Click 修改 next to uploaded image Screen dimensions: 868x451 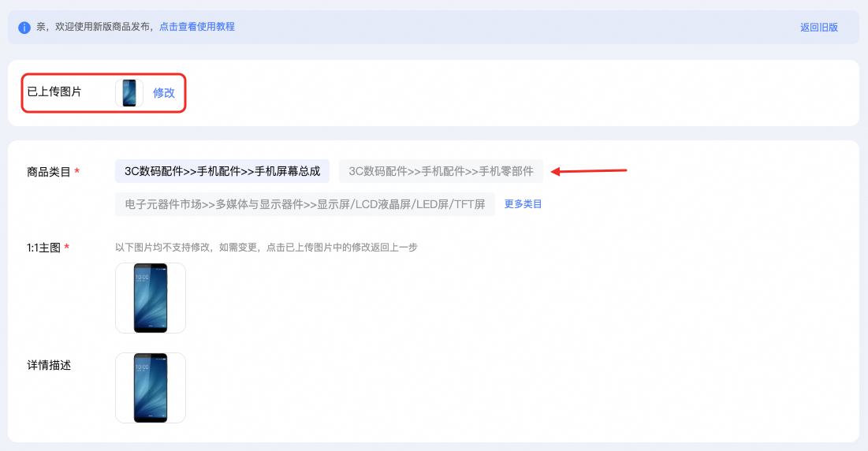pyautogui.click(x=164, y=93)
